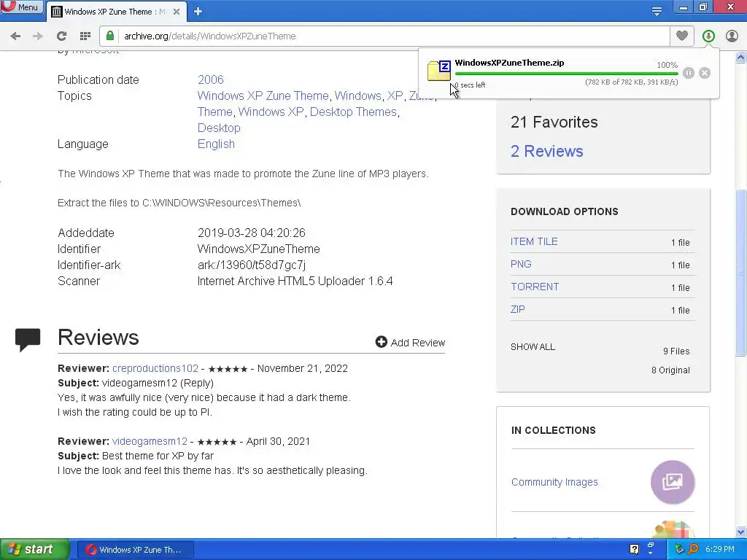The width and height of the screenshot is (747, 560).
Task: Click the vertical scrollbar thumb
Action: (x=741, y=273)
